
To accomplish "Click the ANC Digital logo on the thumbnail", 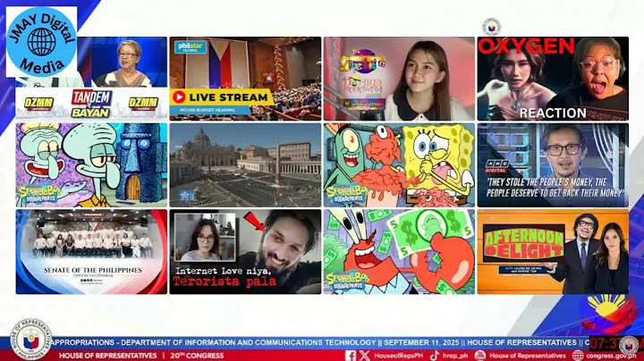I will click(496, 166).
